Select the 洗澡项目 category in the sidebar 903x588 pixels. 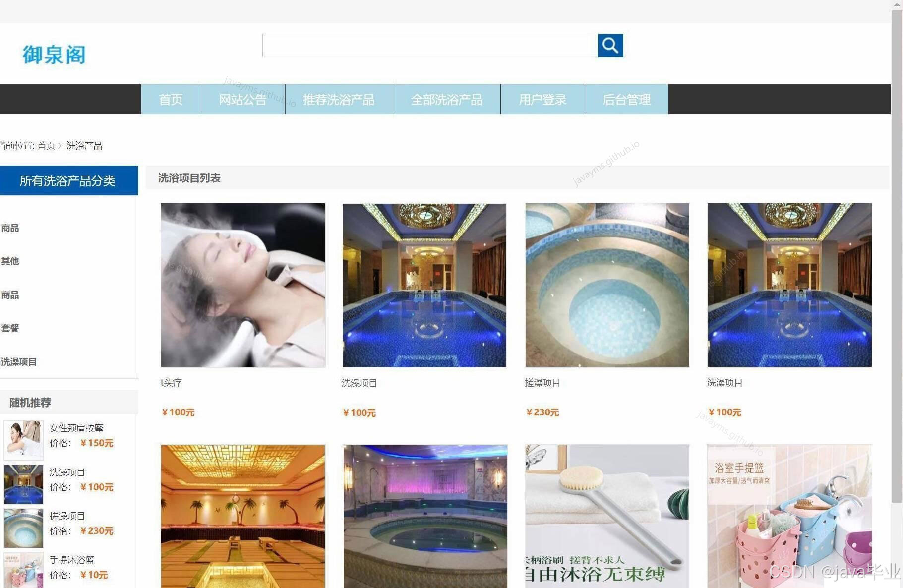click(x=18, y=362)
